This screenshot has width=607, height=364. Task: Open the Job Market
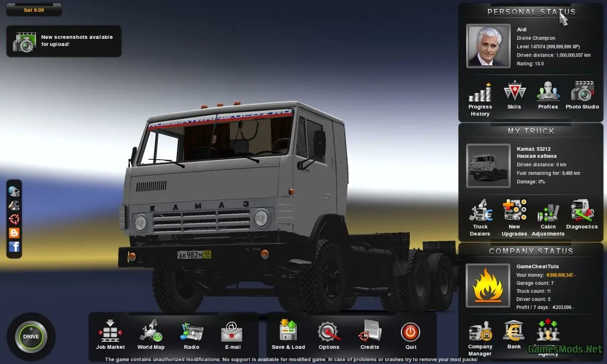110,335
